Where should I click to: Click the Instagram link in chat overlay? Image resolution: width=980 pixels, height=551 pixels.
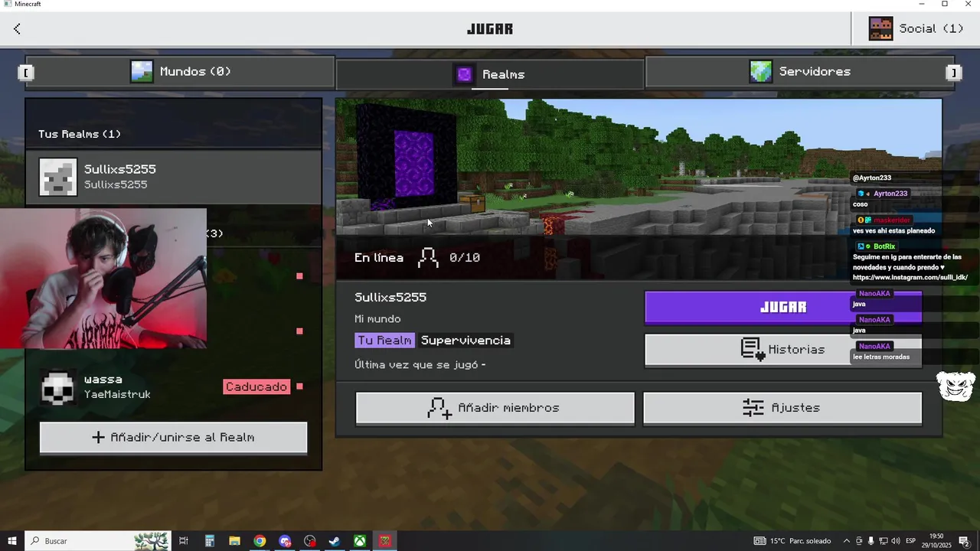tap(910, 277)
